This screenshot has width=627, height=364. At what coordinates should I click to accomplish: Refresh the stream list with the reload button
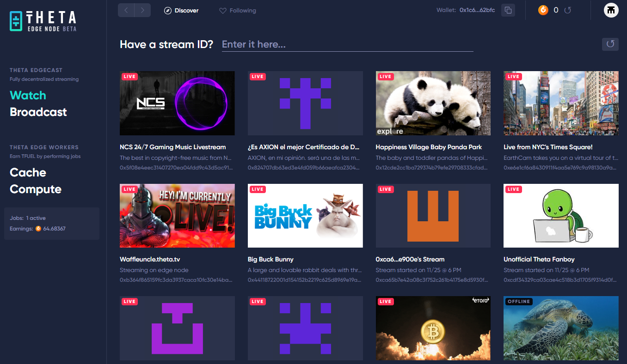[x=610, y=44]
